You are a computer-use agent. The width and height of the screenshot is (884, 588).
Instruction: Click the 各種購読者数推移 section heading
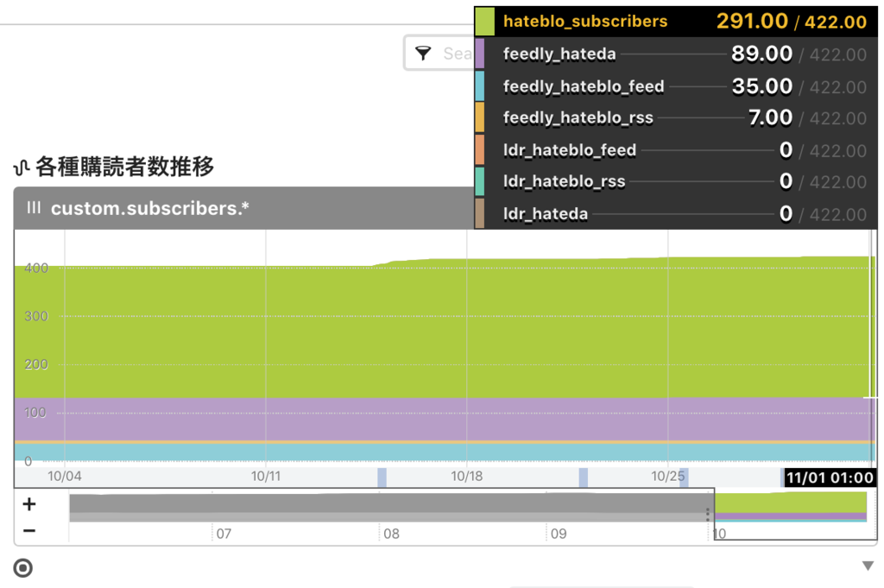click(x=124, y=167)
